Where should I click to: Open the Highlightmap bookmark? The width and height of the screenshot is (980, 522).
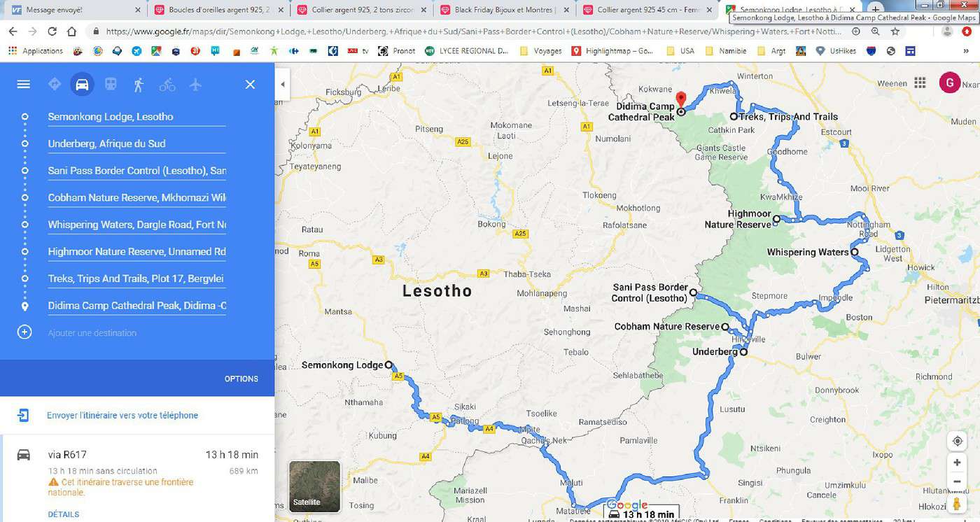coord(612,51)
